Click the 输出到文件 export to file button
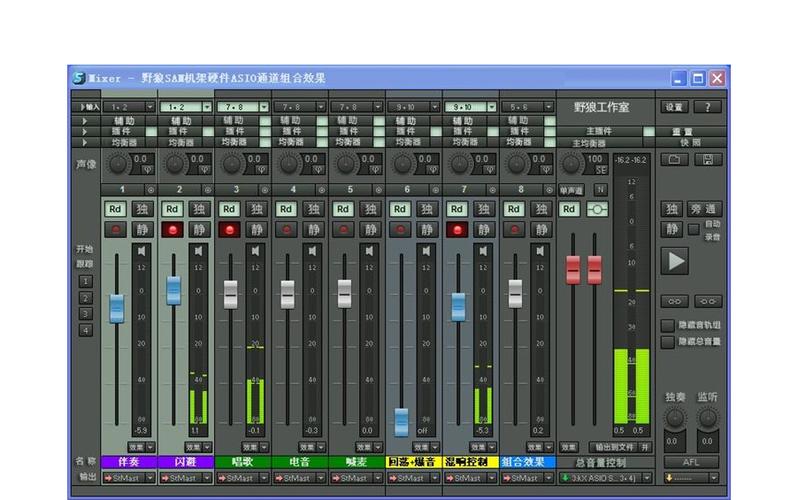This screenshot has width=798, height=500. click(x=614, y=447)
